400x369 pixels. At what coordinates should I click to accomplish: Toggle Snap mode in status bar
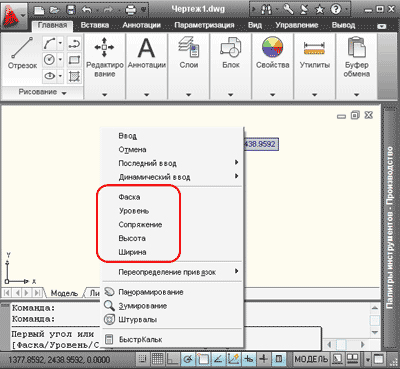click(143, 359)
